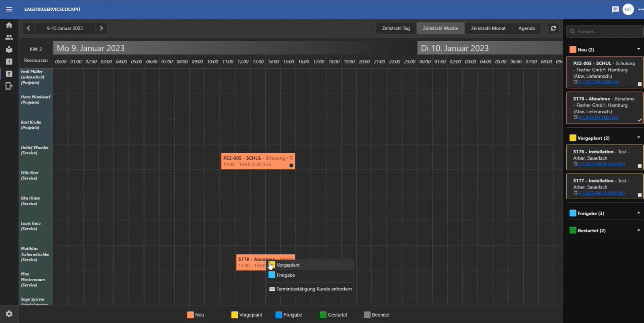Switch to Zeitstrahl Monat view
Screen dimensions: 644x323
pyautogui.click(x=488, y=28)
